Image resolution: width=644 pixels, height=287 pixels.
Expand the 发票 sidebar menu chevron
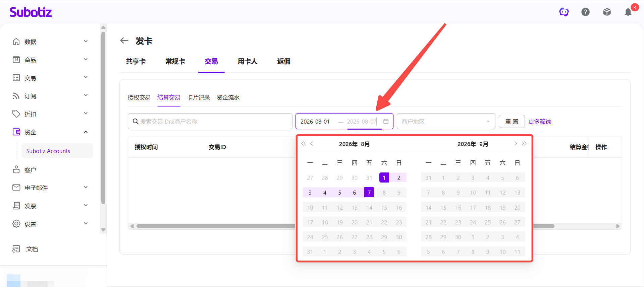86,205
